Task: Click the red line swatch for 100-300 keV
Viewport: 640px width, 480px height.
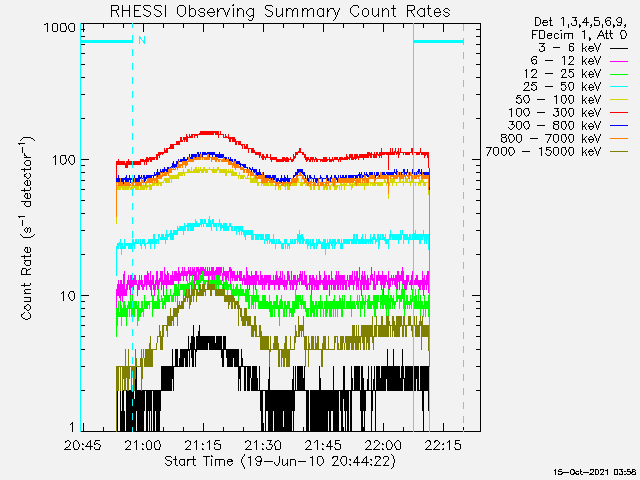Action: 619,113
